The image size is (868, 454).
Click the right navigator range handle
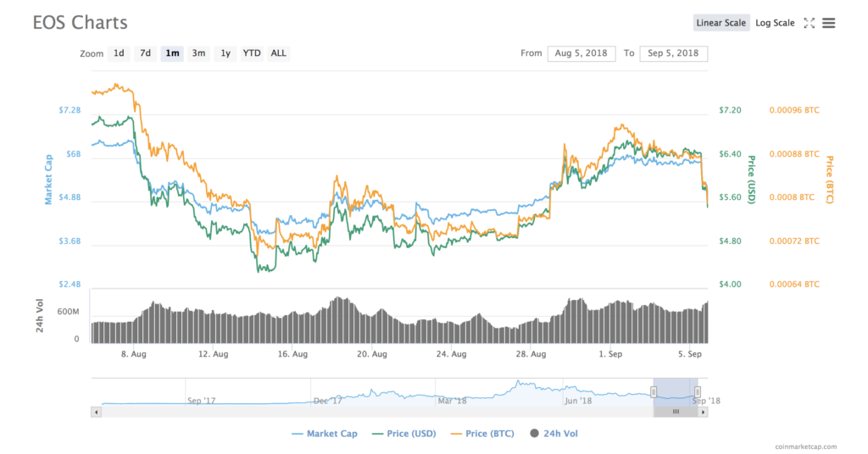697,391
